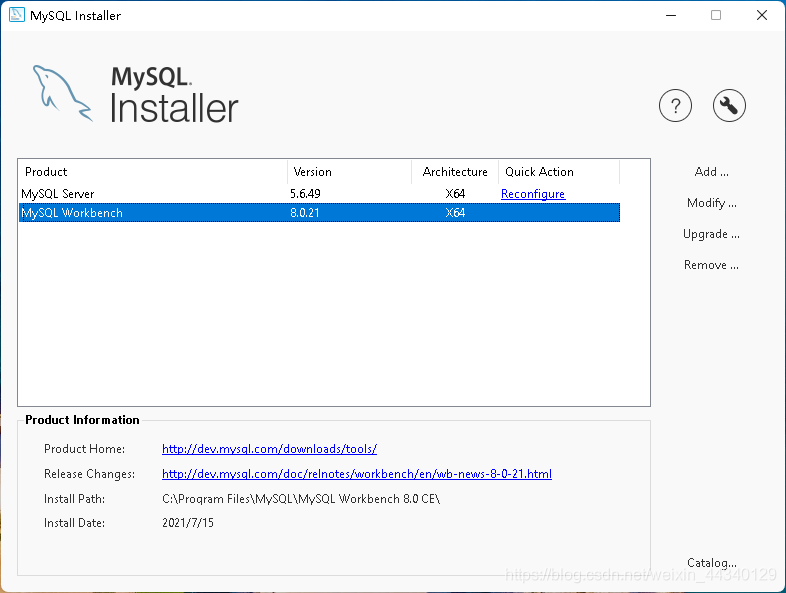This screenshot has width=786, height=593.
Task: Open the help question mark icon
Action: [675, 106]
